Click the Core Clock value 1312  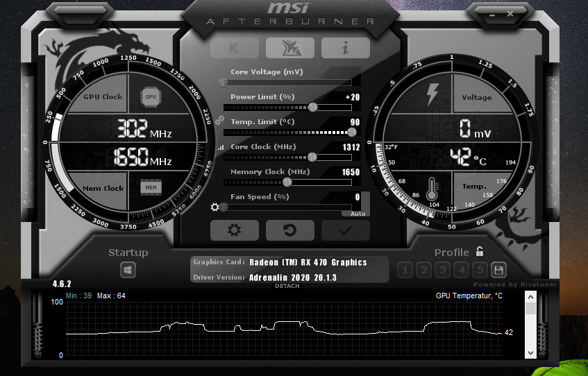click(x=351, y=147)
